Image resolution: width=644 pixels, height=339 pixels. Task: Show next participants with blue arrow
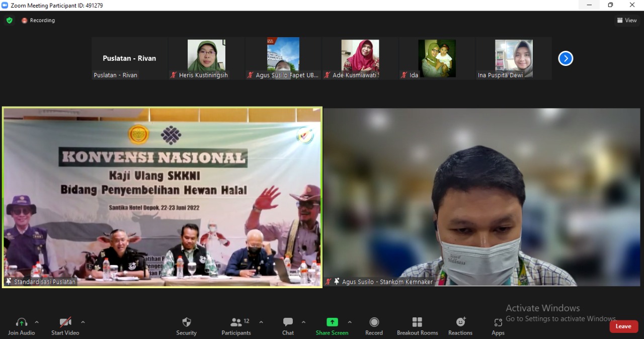(566, 58)
